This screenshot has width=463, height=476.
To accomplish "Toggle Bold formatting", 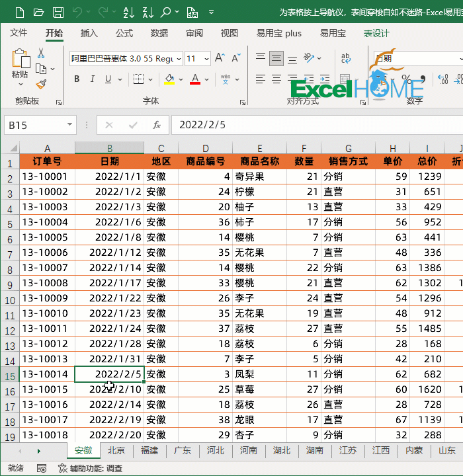I will (77, 79).
